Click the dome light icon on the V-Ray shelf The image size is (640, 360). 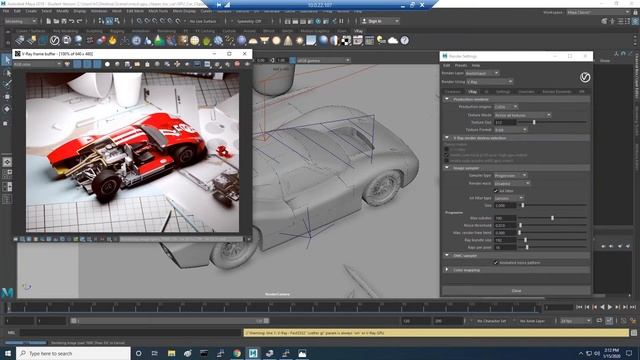click(x=253, y=41)
